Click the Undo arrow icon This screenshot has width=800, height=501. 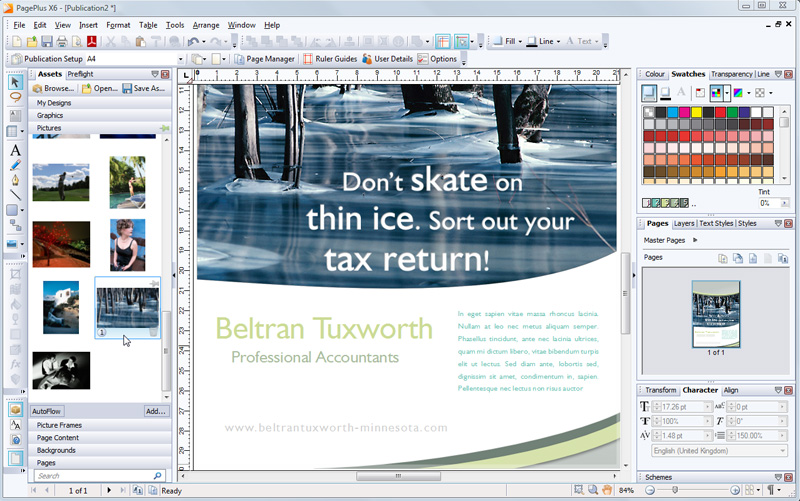click(193, 42)
